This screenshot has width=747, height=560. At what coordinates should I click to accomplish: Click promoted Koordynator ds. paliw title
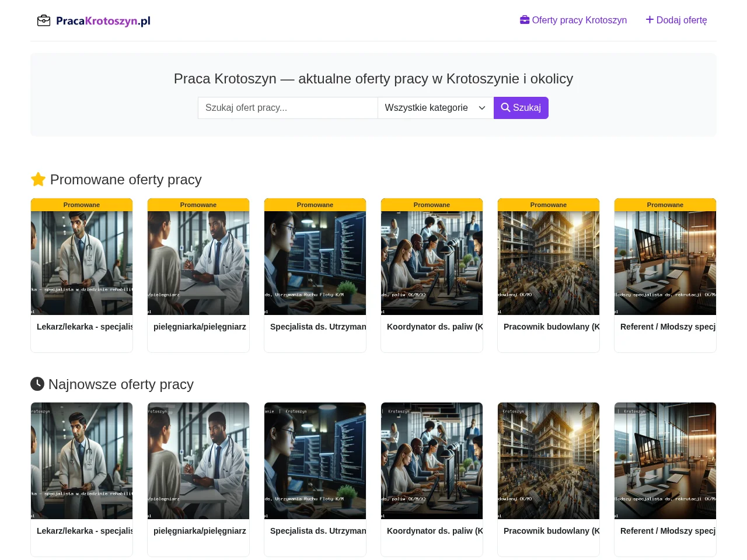(x=435, y=327)
